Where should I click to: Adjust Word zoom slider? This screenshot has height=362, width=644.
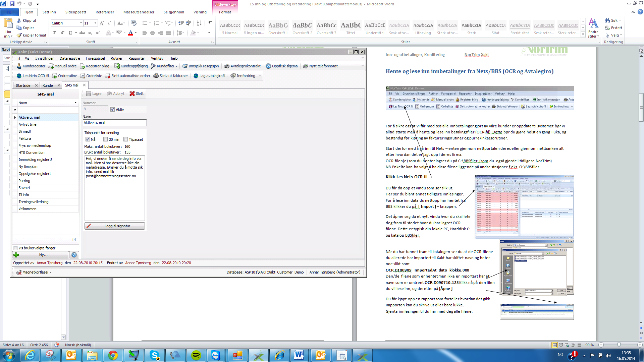(619, 345)
